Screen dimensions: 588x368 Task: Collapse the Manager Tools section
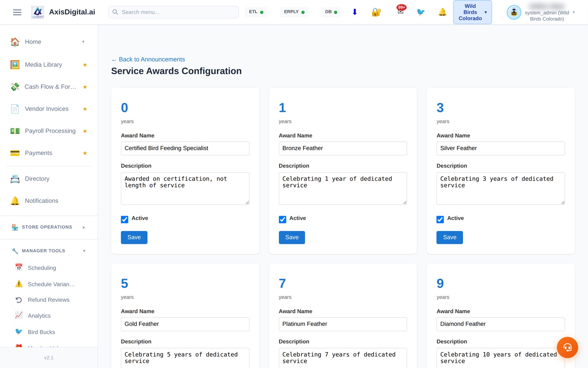coord(49,251)
